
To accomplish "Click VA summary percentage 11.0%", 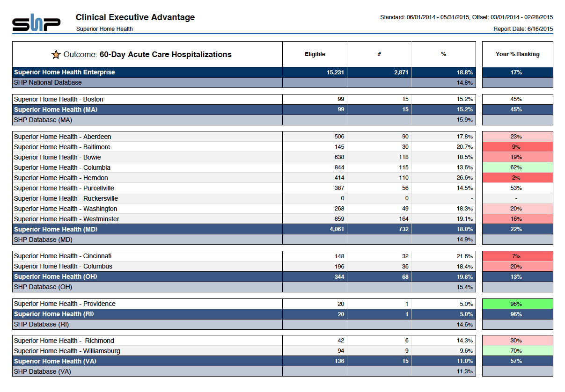I will click(x=465, y=362).
